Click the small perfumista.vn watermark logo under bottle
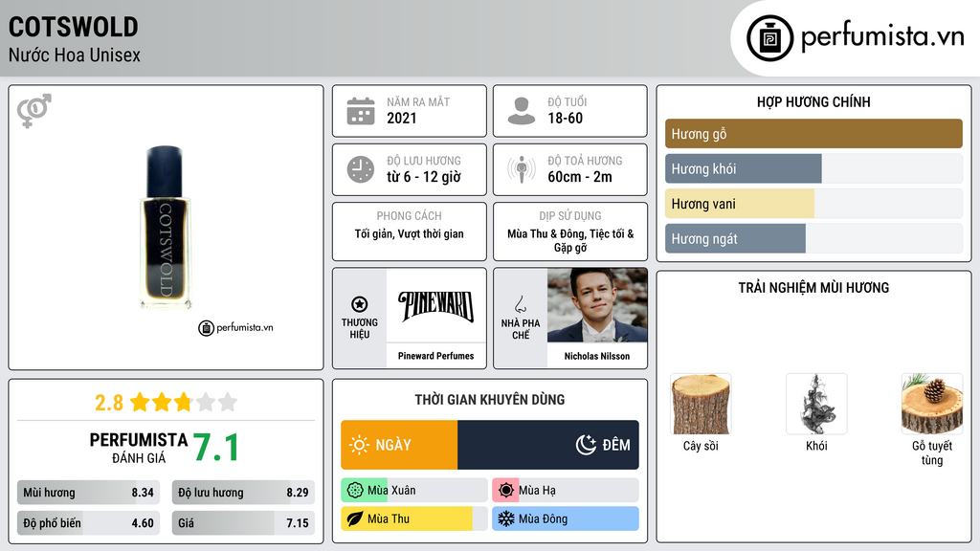 click(235, 327)
